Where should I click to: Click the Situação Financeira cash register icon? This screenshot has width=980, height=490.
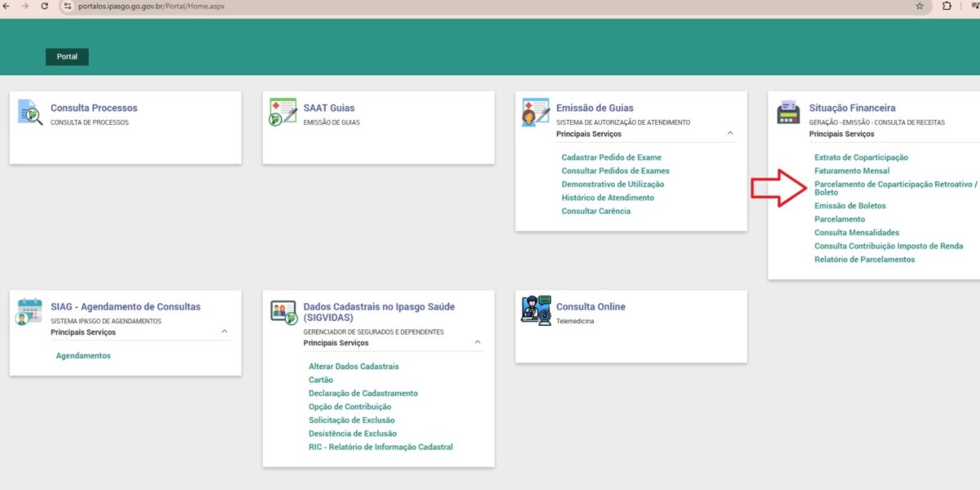tap(788, 113)
